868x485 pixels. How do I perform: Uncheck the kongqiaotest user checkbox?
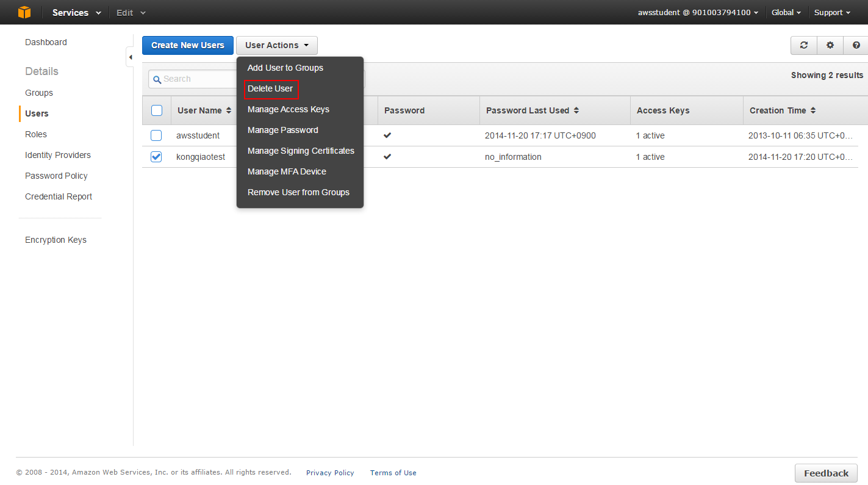[x=156, y=157]
